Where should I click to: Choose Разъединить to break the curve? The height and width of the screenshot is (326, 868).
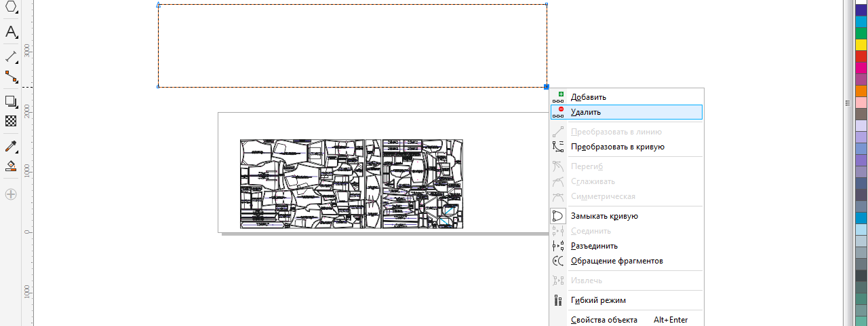click(x=626, y=246)
